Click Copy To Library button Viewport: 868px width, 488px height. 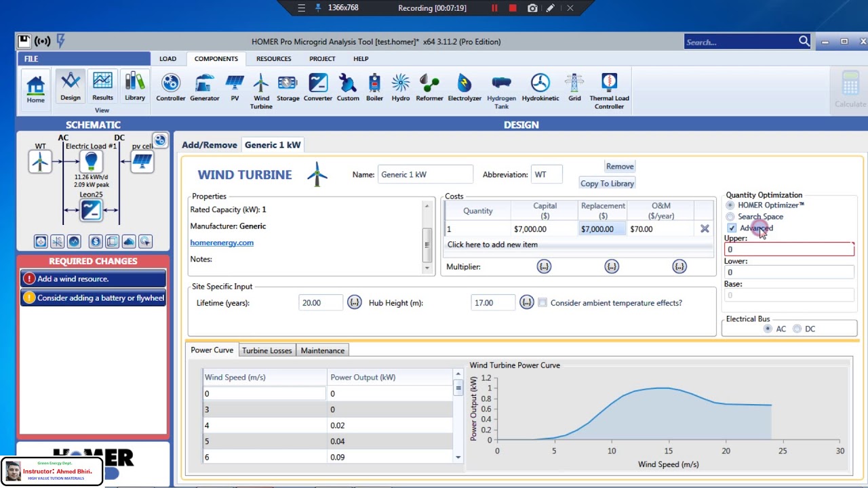click(607, 183)
